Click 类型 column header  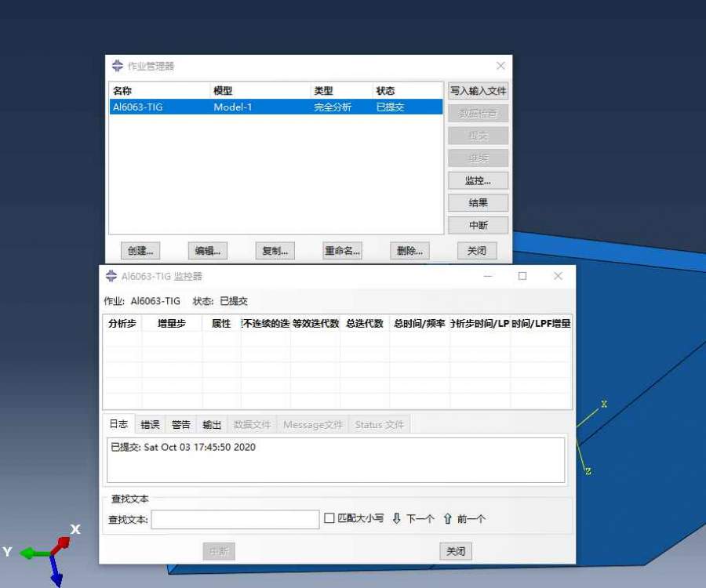(x=342, y=90)
